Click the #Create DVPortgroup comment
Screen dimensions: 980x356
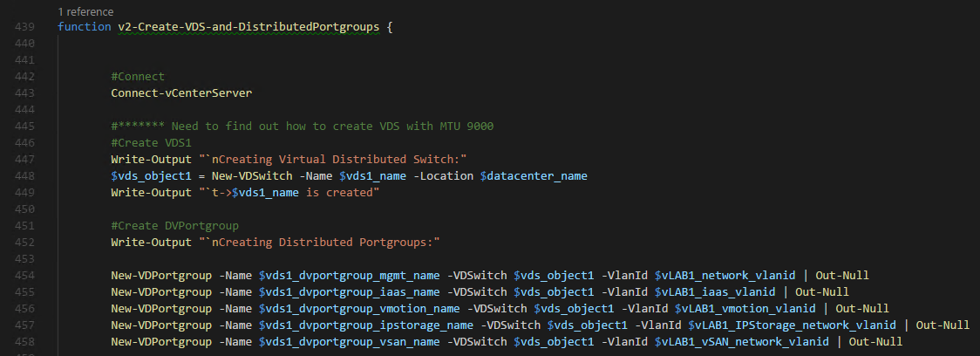(174, 225)
